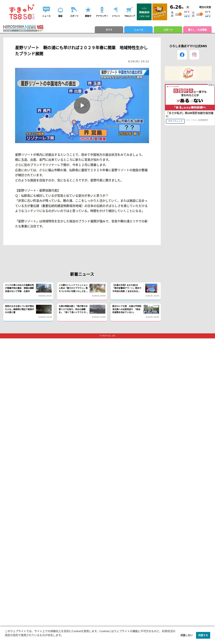Click the article headline 星野リゾート 鞆の浦
The width and height of the screenshot is (215, 644).
[x=81, y=50]
